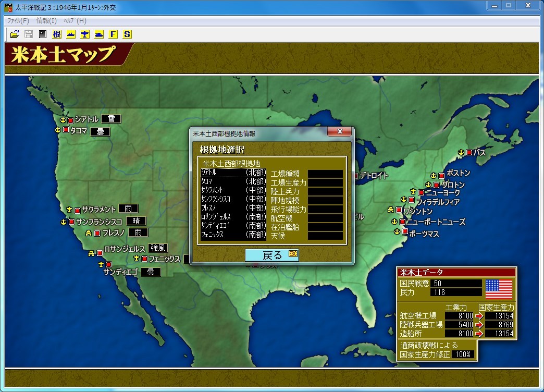Click the red base marker for バス on map
This screenshot has height=392, width=544.
point(469,152)
